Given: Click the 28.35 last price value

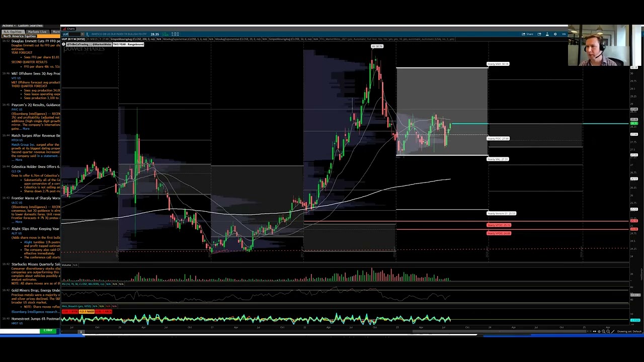Looking at the screenshot, I should [x=154, y=34].
